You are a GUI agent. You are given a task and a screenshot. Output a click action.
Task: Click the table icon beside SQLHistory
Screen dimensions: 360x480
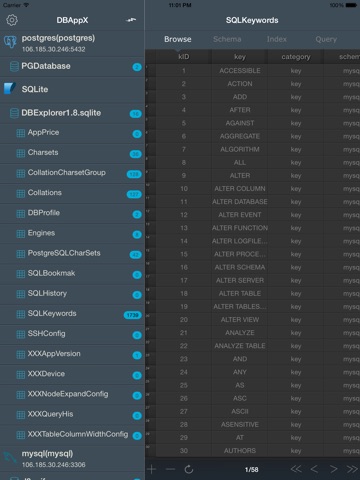tap(21, 294)
